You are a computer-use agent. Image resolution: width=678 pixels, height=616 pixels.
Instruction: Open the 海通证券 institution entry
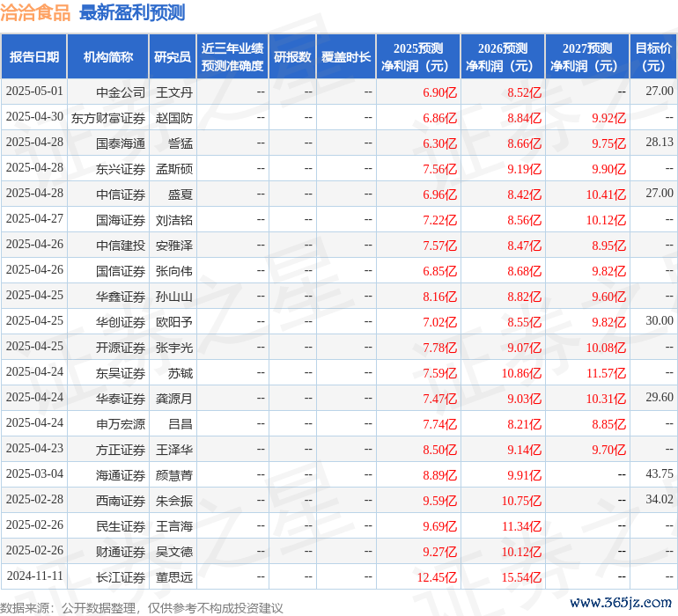pos(121,475)
